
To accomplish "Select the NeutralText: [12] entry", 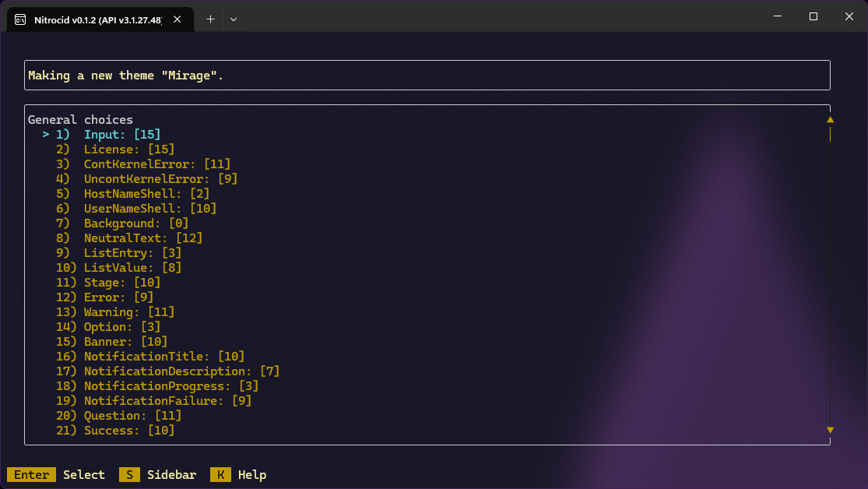I will 143,238.
